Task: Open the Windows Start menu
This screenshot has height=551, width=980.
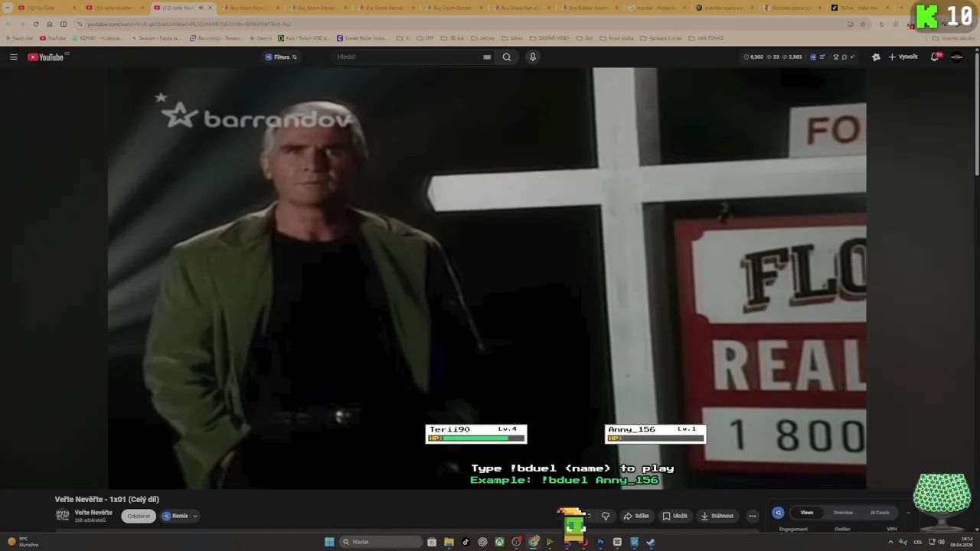Action: point(329,542)
